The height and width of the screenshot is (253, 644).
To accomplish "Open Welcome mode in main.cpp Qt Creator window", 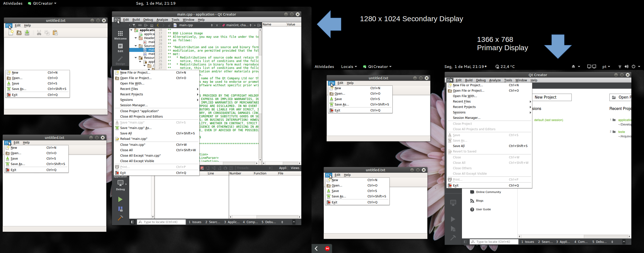I will point(120,35).
